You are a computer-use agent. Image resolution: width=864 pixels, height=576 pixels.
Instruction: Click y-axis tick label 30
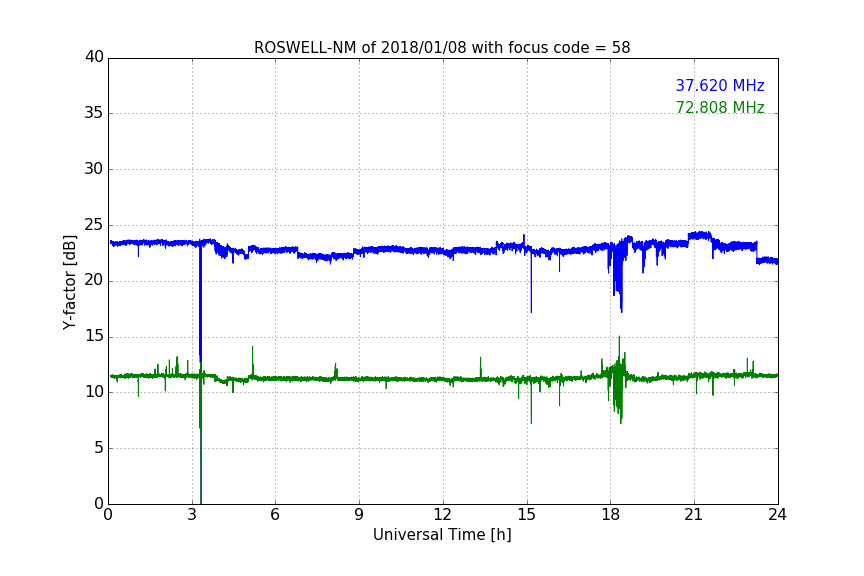(94, 169)
